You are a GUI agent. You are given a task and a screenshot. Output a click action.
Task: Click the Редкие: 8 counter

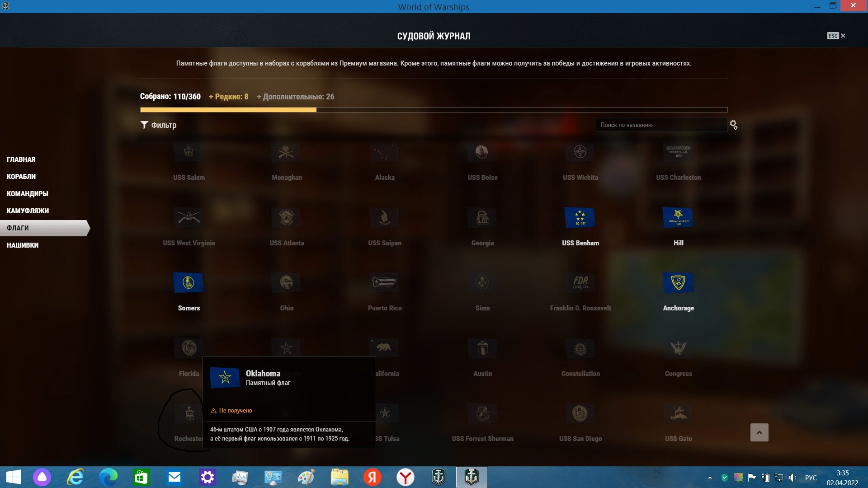tap(228, 97)
